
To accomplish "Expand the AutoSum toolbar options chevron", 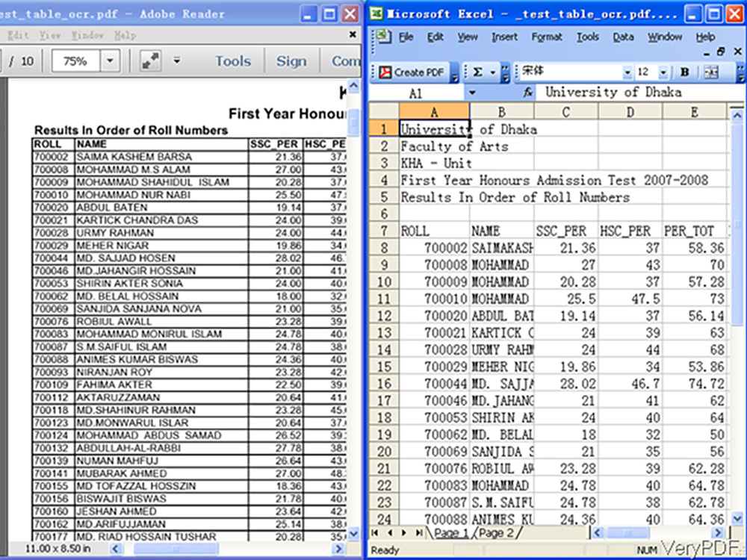I will (x=506, y=74).
